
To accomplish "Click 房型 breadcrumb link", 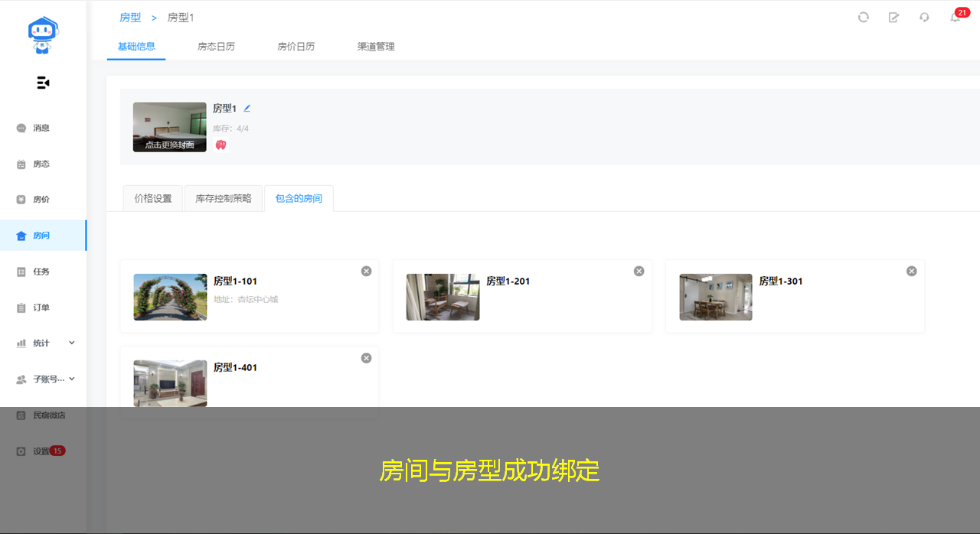I will coord(130,18).
